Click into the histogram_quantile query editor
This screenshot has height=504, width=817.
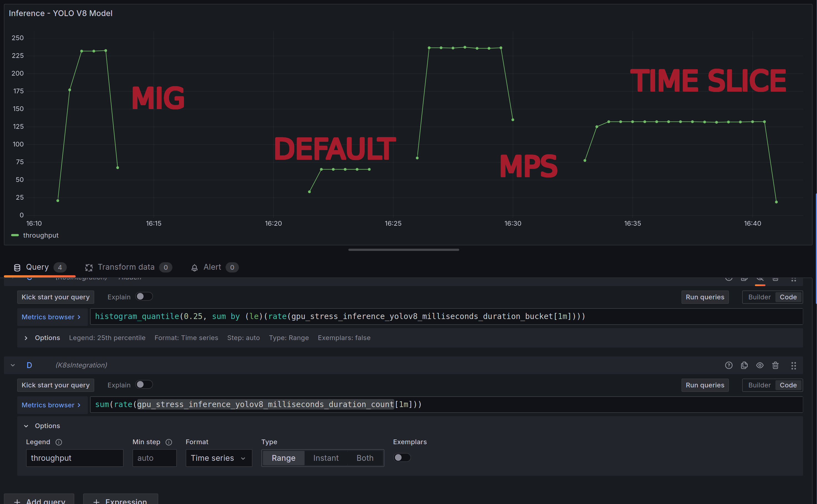coord(446,317)
